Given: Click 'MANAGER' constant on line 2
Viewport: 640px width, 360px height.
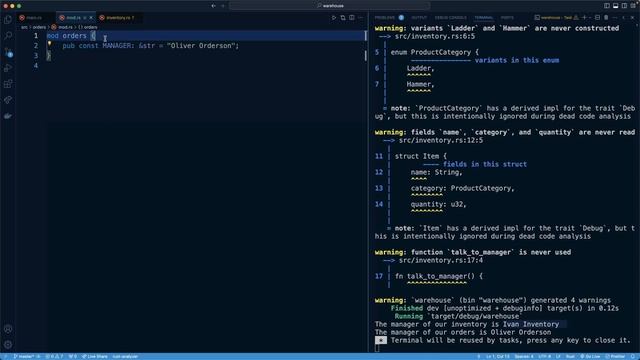Looking at the screenshot, I should point(117,45).
